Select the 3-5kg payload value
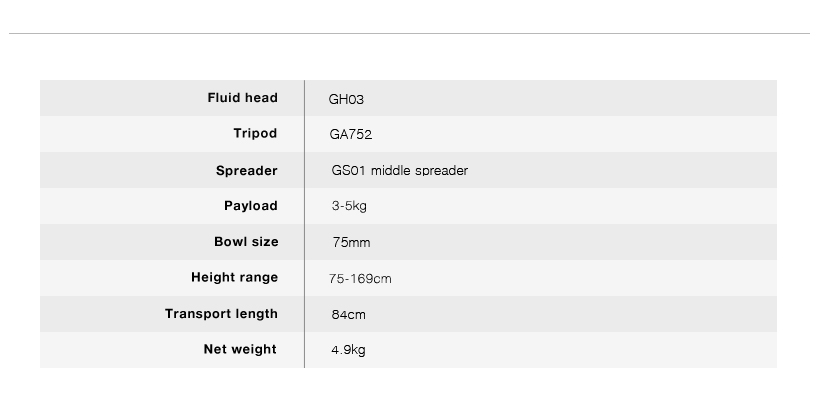 tap(349, 206)
